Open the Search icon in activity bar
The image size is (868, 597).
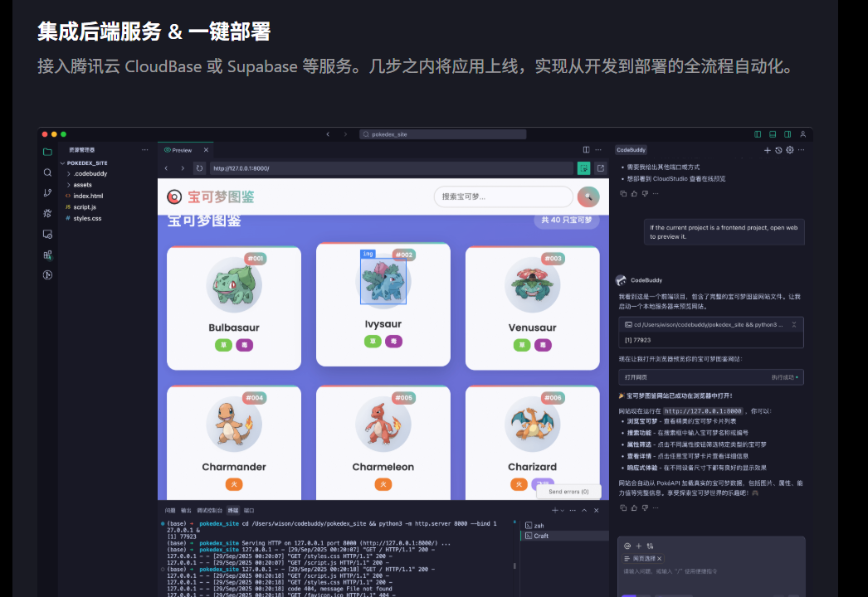(x=47, y=172)
